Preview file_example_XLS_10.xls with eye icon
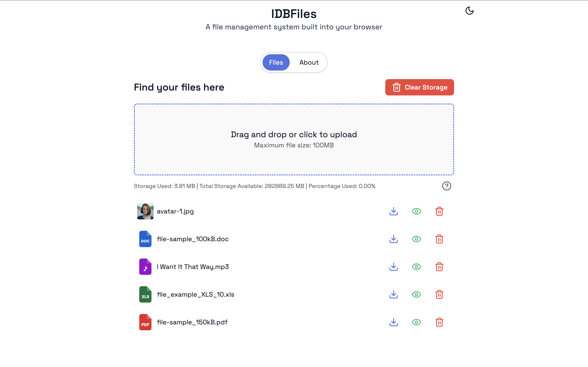The width and height of the screenshot is (588, 367). [x=416, y=294]
